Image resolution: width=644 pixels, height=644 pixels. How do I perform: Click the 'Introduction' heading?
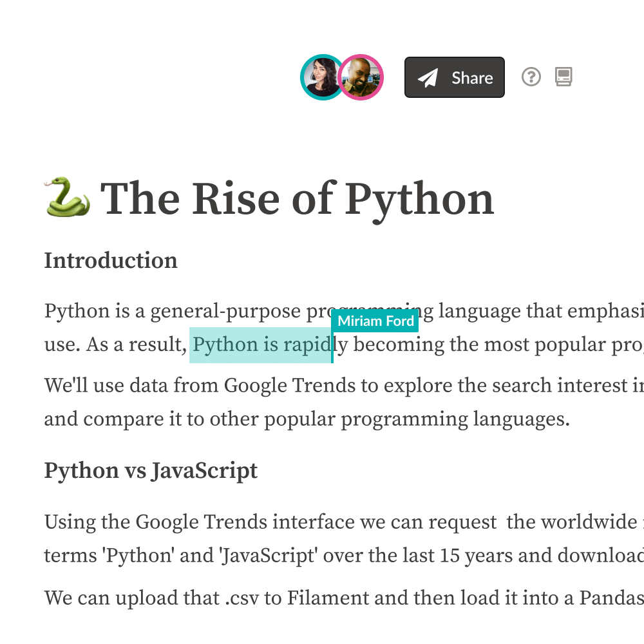pos(110,260)
